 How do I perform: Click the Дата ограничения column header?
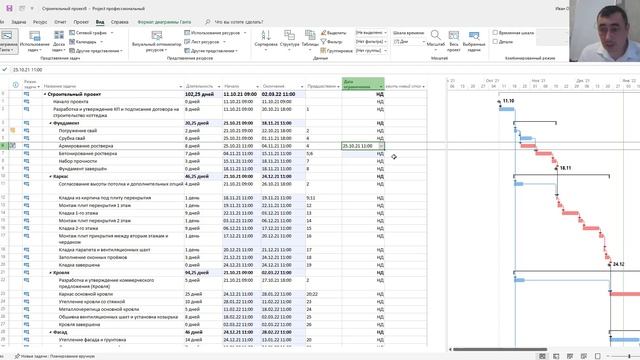[x=363, y=84]
